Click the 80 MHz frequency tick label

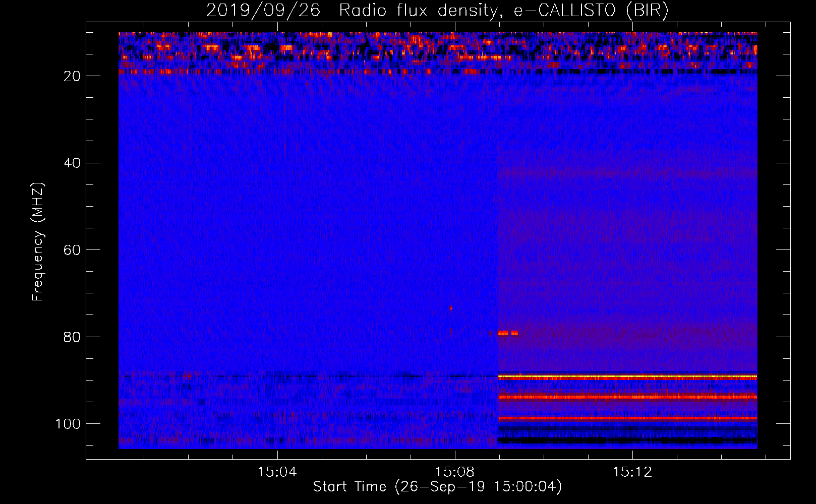point(72,337)
